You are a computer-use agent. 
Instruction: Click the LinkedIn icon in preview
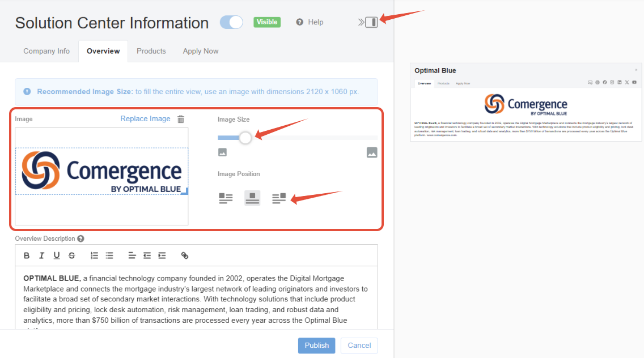pos(620,83)
